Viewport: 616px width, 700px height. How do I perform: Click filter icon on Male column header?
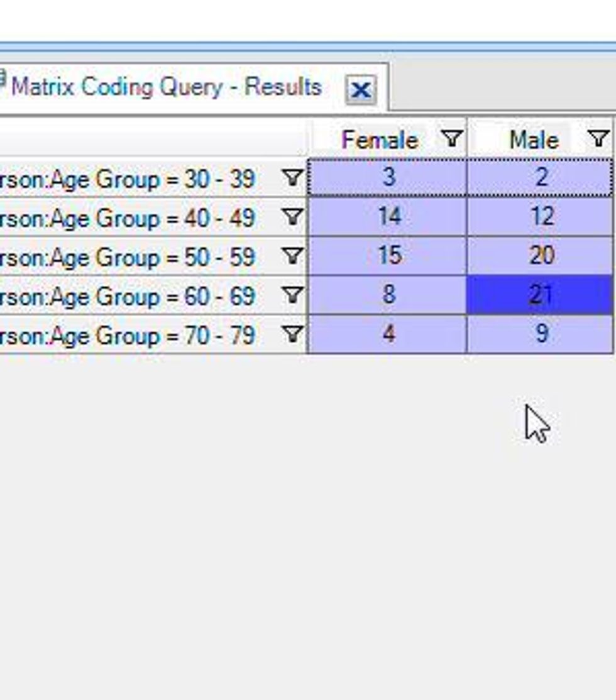tap(599, 139)
